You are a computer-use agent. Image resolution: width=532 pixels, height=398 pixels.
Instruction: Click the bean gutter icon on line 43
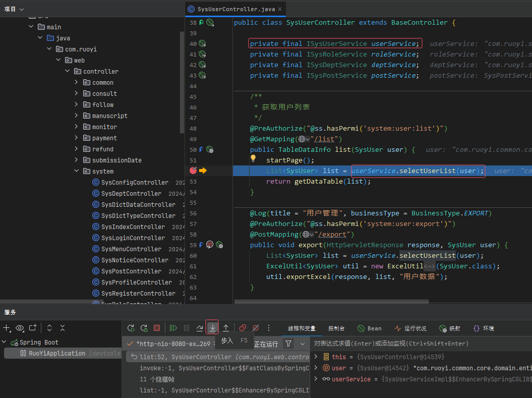(x=202, y=75)
